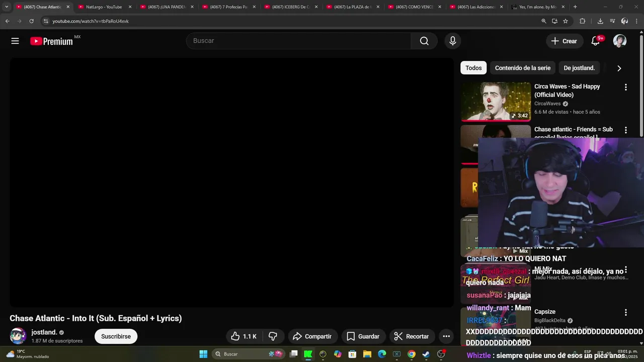Bookmark this page with star icon
644x362 pixels.
point(566,21)
